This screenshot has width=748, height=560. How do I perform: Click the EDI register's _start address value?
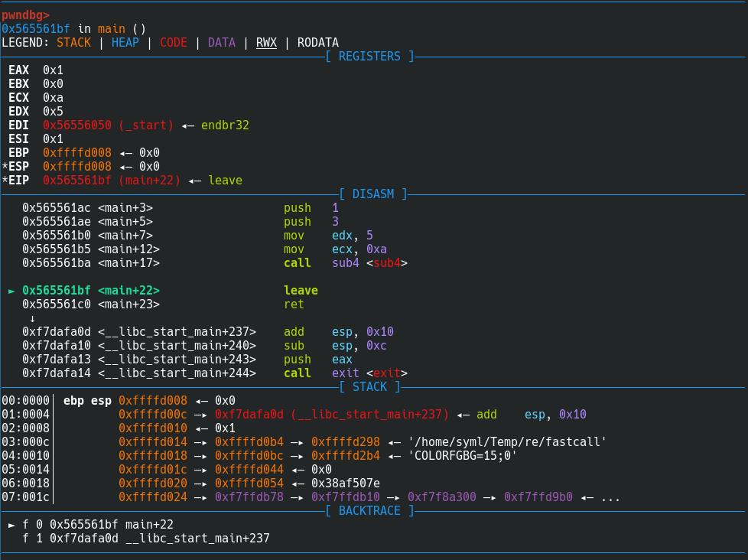pos(108,125)
